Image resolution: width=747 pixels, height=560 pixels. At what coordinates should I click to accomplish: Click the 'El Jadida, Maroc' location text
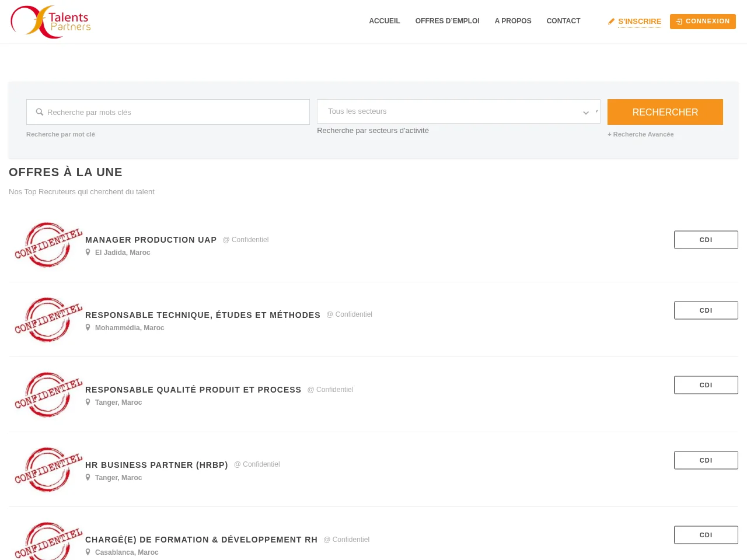point(123,253)
